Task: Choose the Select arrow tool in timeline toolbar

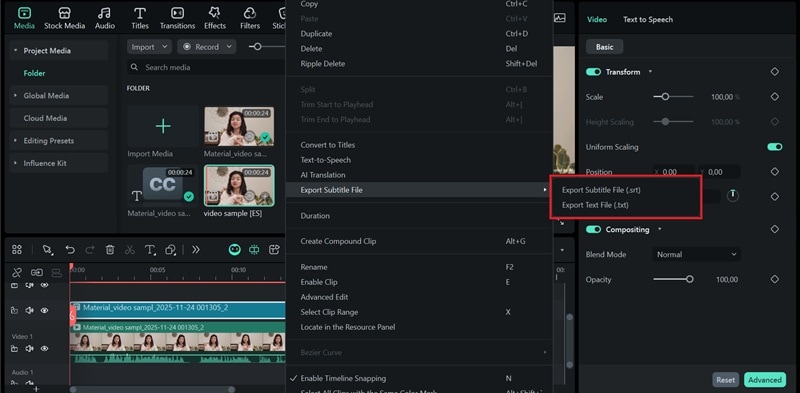Action: pos(47,249)
